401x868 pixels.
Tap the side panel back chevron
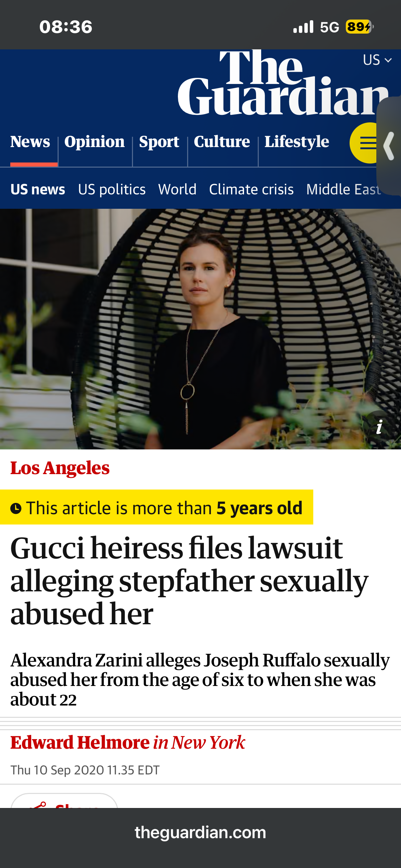pos(389,146)
